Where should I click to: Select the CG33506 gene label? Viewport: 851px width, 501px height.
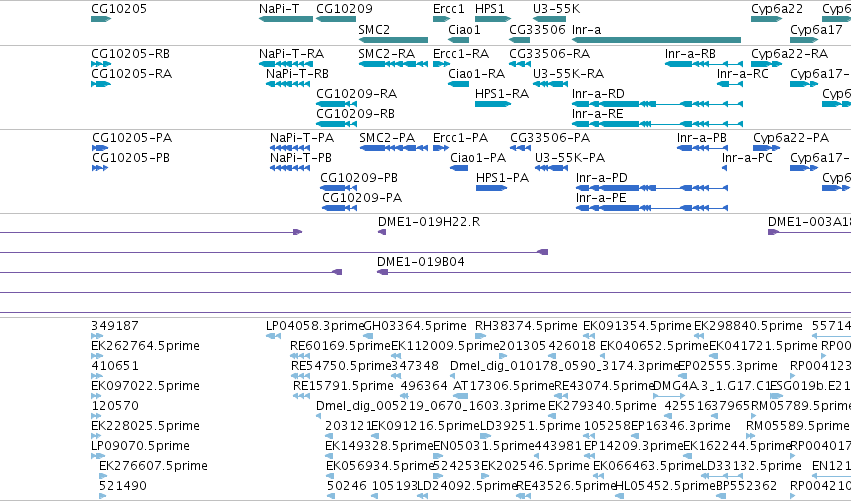[x=537, y=29]
